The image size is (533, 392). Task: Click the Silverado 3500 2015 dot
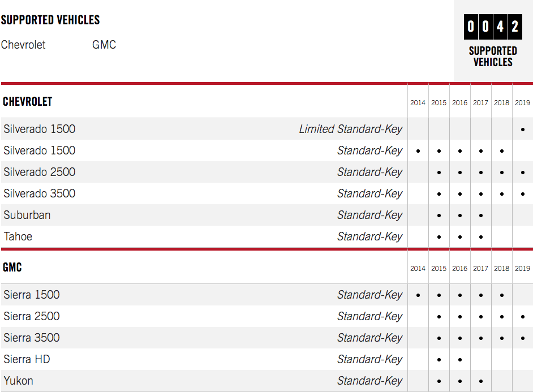pos(439,194)
